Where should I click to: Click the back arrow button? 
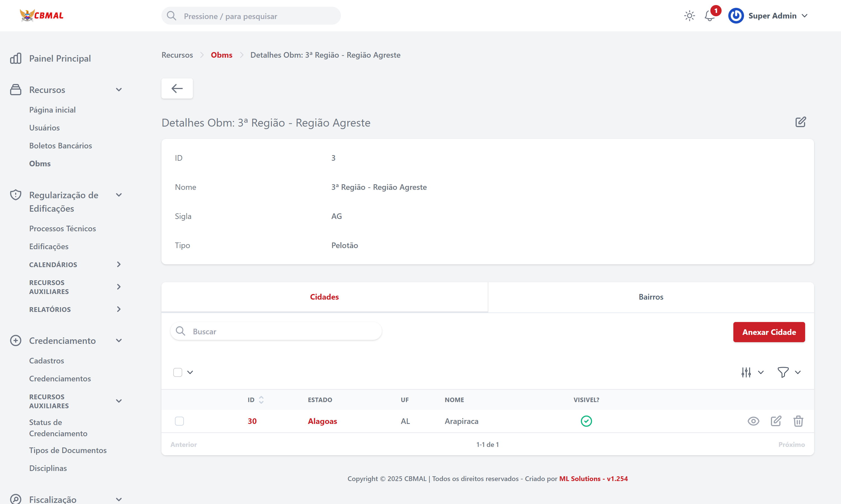click(x=177, y=89)
